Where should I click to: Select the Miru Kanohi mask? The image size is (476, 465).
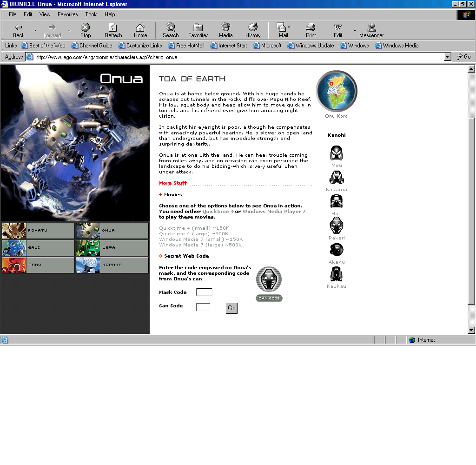(337, 153)
